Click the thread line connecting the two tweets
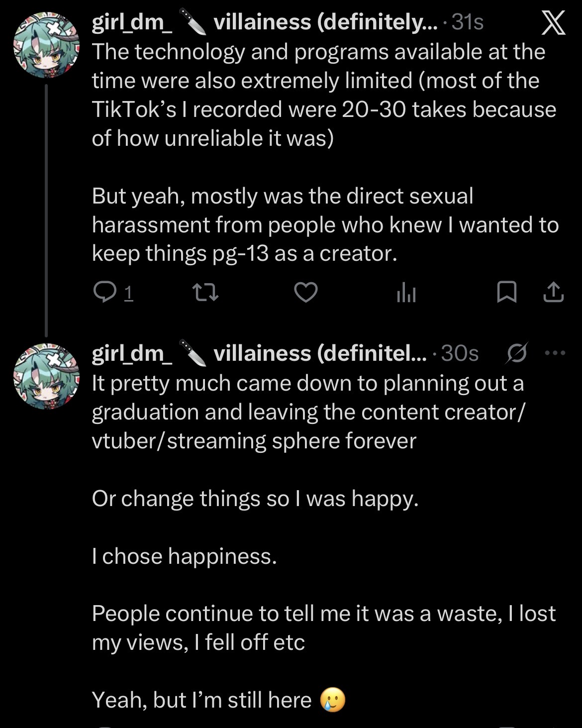The width and height of the screenshot is (582, 728). pos(46,209)
